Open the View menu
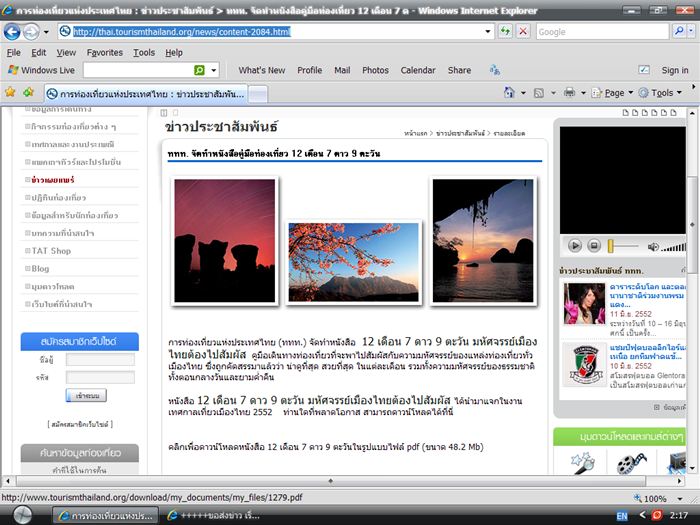The width and height of the screenshot is (700, 525). pos(66,52)
